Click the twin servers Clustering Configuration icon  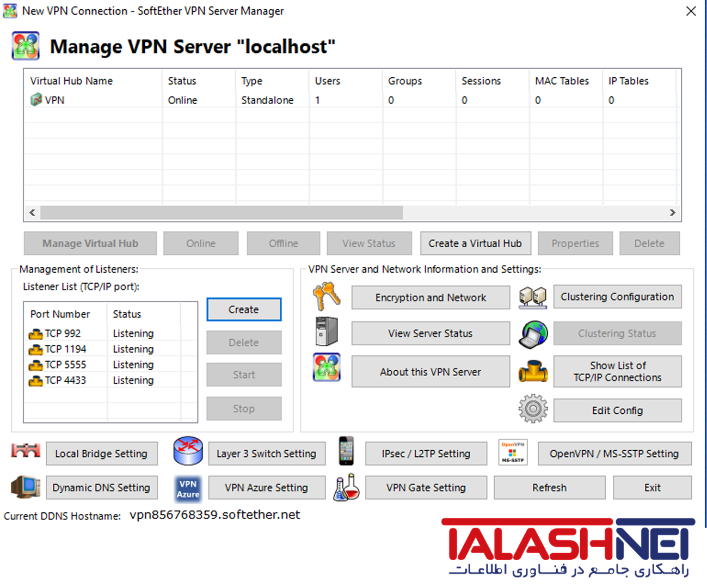coord(533,297)
